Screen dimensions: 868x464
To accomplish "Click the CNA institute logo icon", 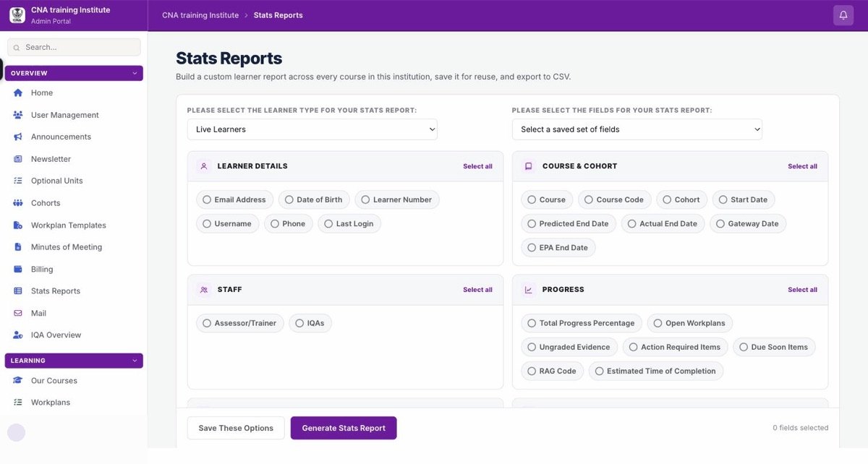I will [x=17, y=15].
